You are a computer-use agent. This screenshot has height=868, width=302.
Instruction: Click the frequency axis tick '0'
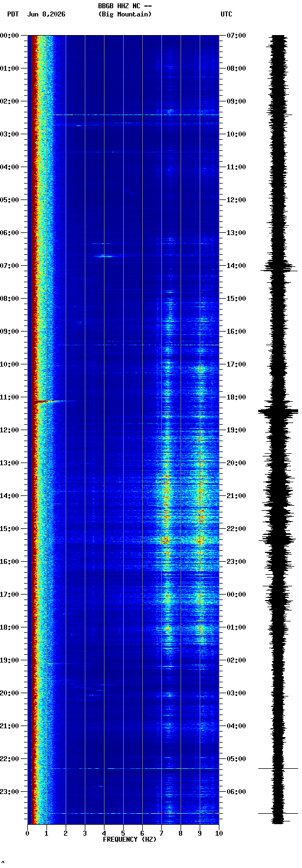pyautogui.click(x=27, y=833)
